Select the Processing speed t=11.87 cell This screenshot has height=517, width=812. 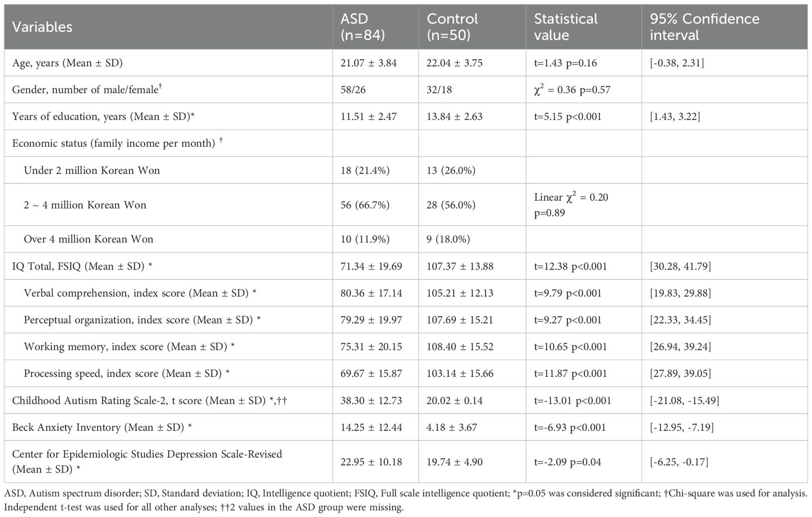tap(570, 374)
